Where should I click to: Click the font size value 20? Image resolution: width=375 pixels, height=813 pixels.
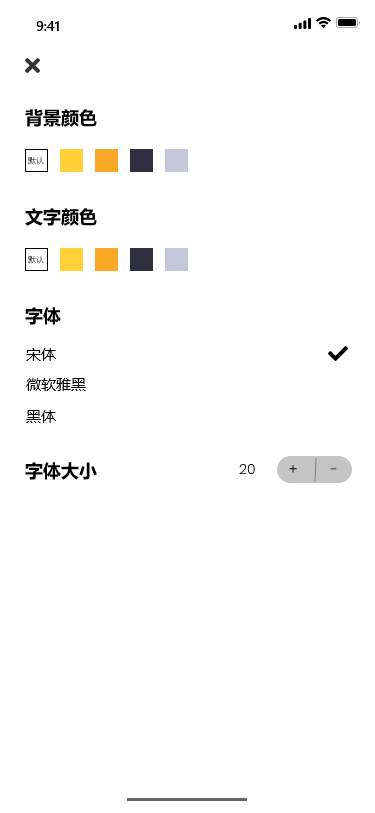(x=247, y=469)
